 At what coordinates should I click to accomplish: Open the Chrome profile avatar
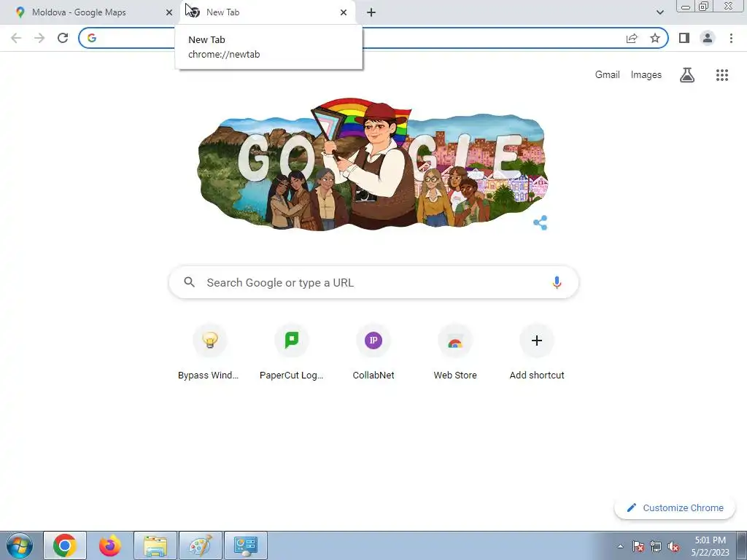[x=708, y=38]
